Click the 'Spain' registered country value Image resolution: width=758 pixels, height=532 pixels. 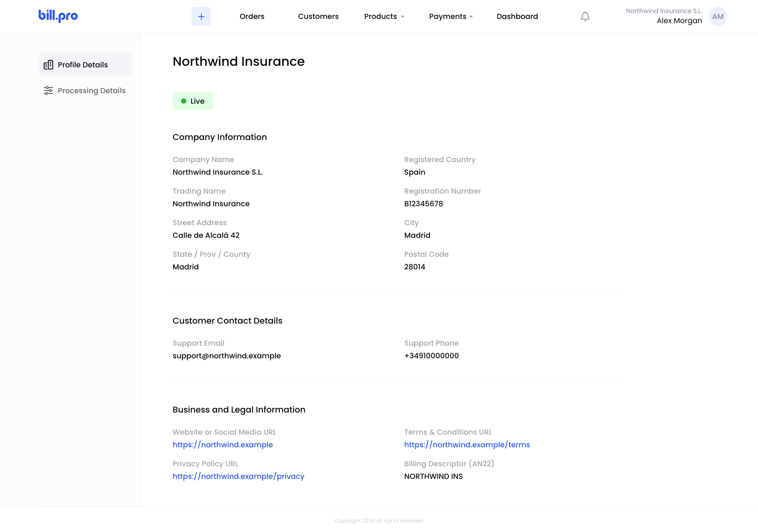tap(415, 172)
